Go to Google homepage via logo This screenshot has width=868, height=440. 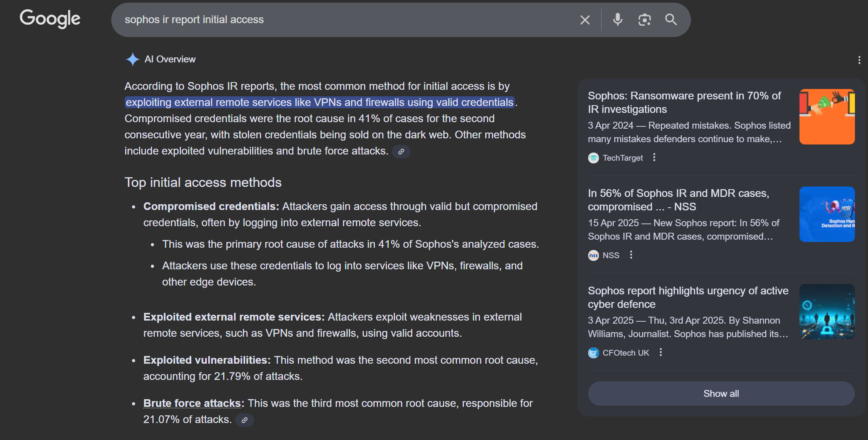click(50, 18)
